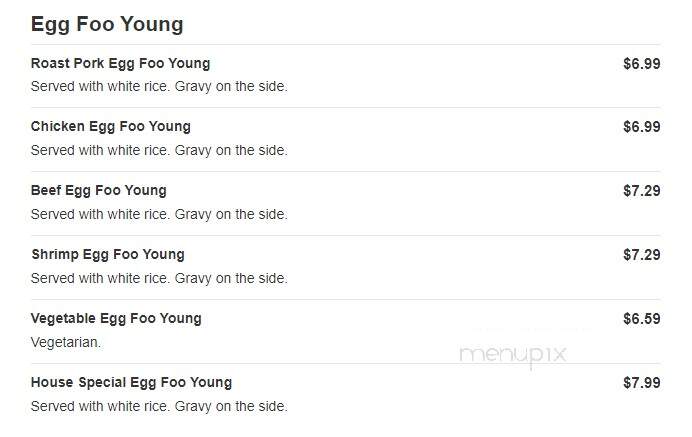Select Roast Pork Egg Foo Young item
Screen dimensions: 692x437
(x=120, y=64)
